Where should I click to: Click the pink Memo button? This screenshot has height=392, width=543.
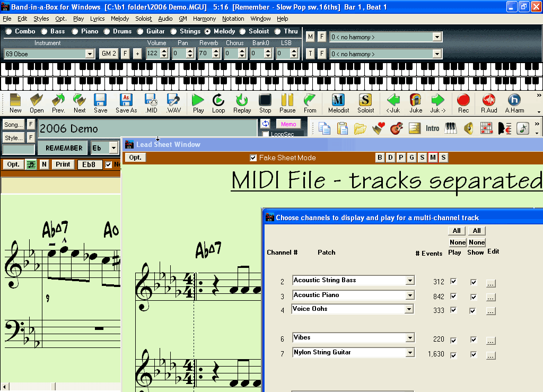tap(288, 124)
